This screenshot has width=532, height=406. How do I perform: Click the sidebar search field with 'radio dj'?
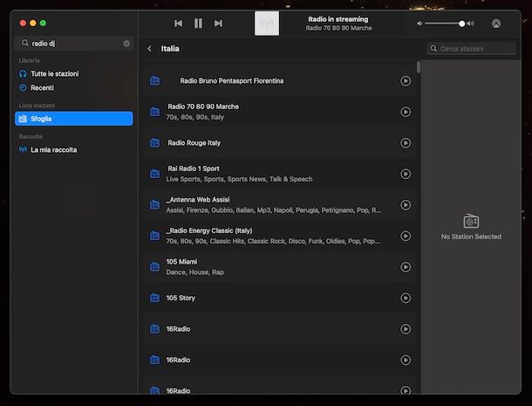73,44
